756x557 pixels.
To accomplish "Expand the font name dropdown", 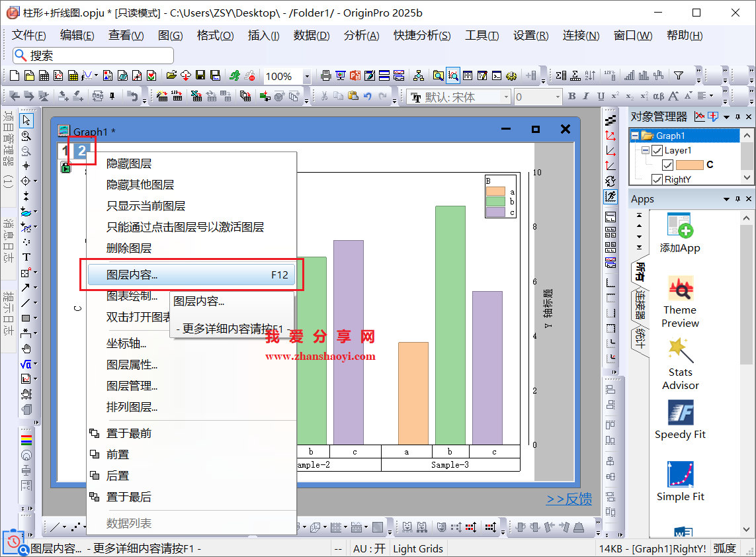I will (506, 97).
